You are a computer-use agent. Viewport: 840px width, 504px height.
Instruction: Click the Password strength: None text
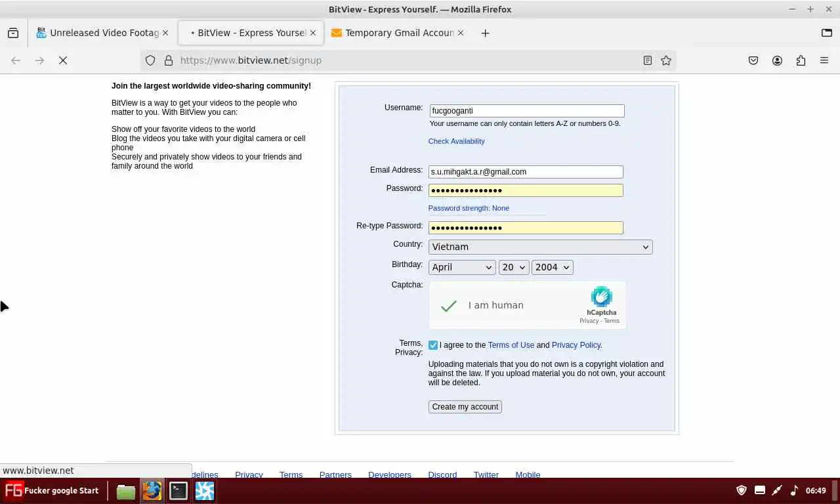[x=469, y=208]
